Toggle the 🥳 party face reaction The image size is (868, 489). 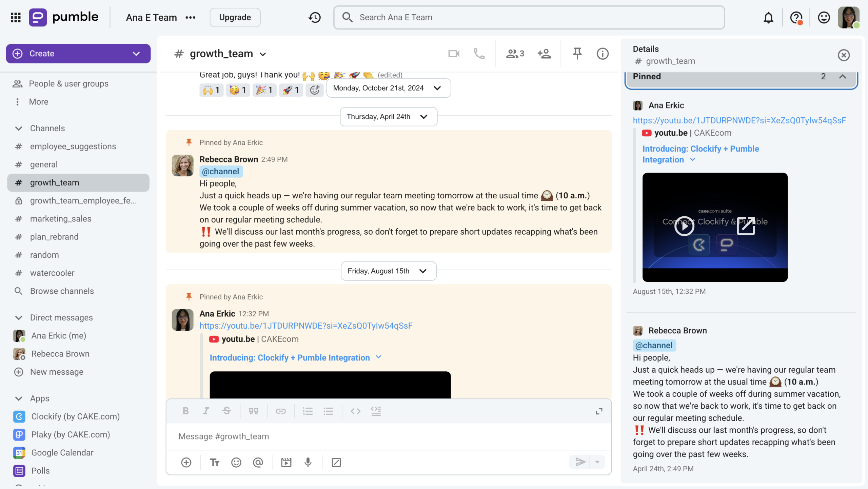click(x=238, y=90)
